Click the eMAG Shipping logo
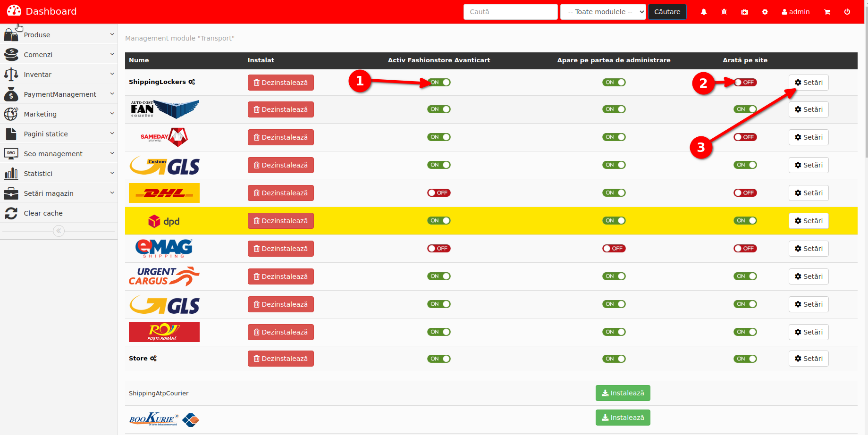 tap(164, 248)
